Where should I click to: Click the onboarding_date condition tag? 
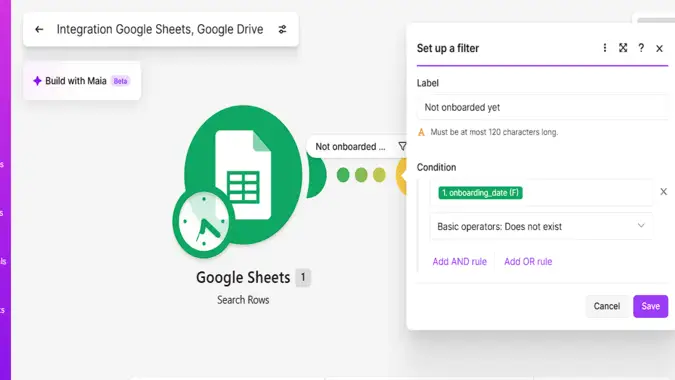pos(480,193)
